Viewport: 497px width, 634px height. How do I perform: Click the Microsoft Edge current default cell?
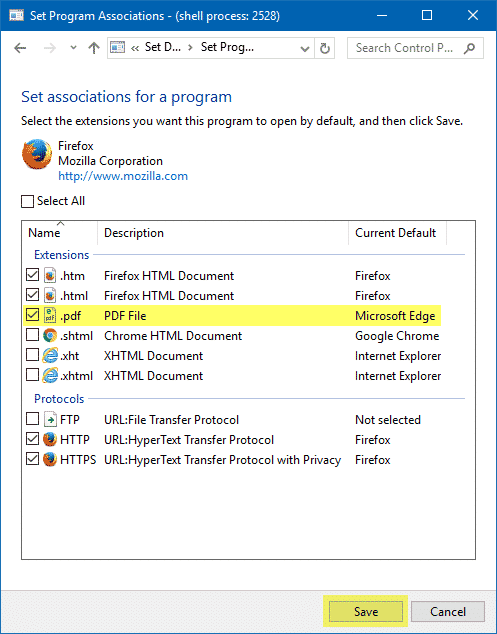pyautogui.click(x=395, y=316)
